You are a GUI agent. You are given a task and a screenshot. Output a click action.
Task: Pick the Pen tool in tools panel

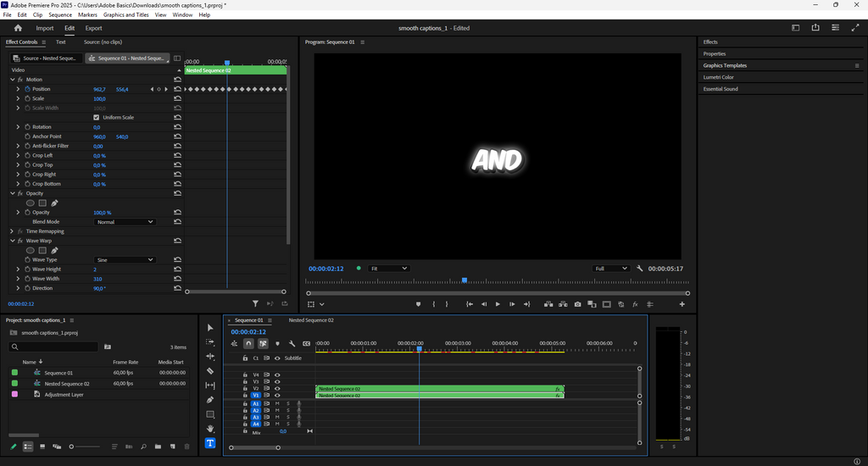coord(210,400)
